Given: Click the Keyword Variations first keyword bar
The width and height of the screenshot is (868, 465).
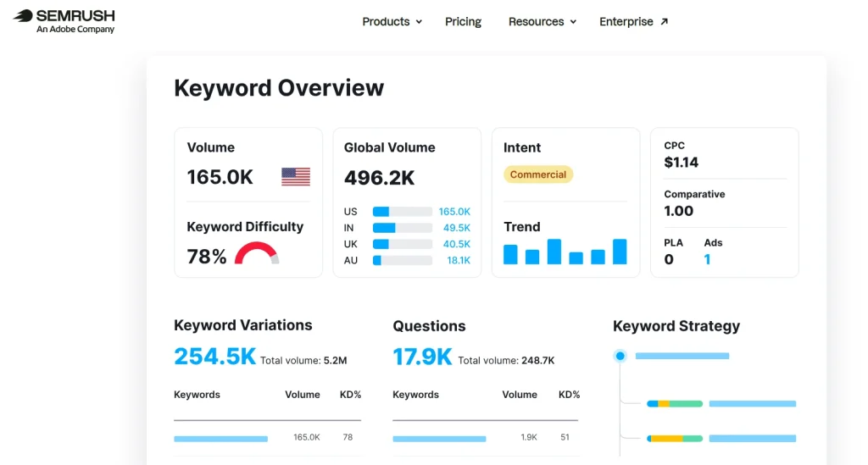Looking at the screenshot, I should coord(221,439).
